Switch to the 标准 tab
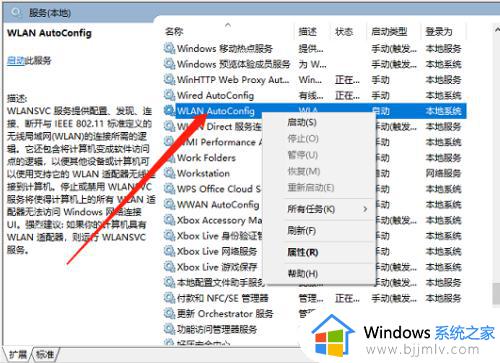Image resolution: width=500 pixels, height=363 pixels. pyautogui.click(x=45, y=355)
